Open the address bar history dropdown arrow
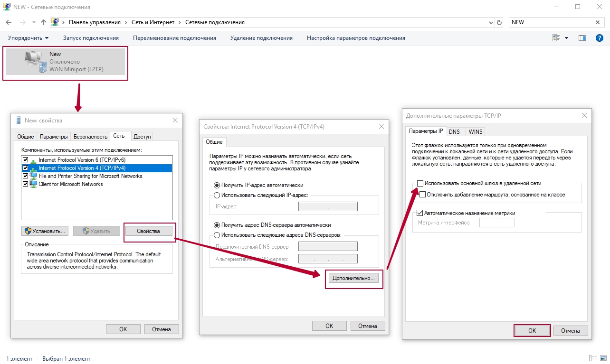 pyautogui.click(x=491, y=22)
